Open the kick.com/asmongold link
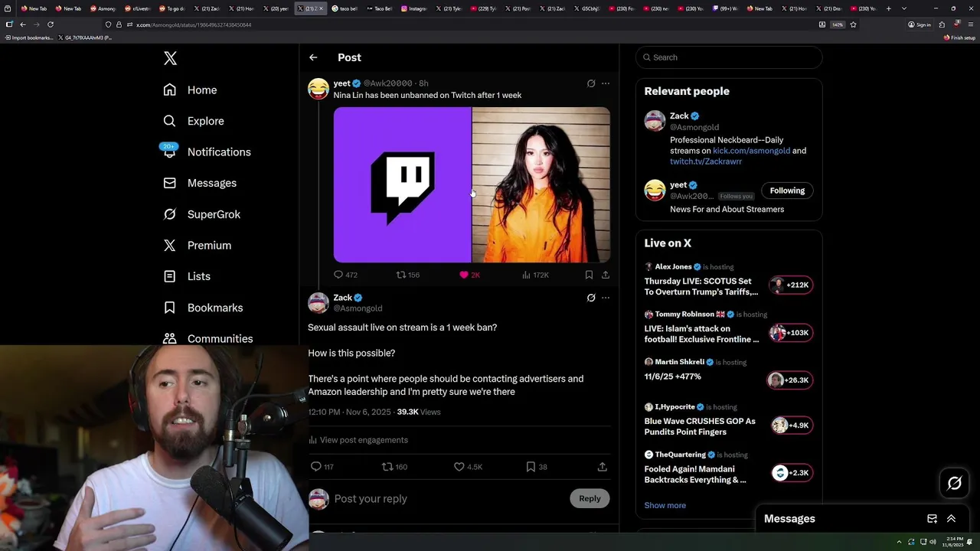Viewport: 980px width, 551px height. (751, 151)
